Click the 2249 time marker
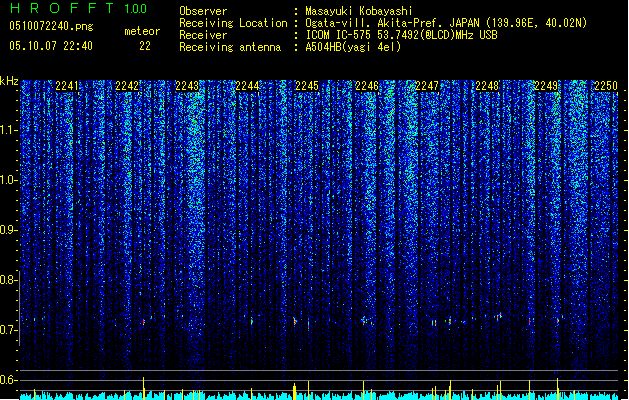The width and height of the screenshot is (629, 400). pyautogui.click(x=546, y=86)
